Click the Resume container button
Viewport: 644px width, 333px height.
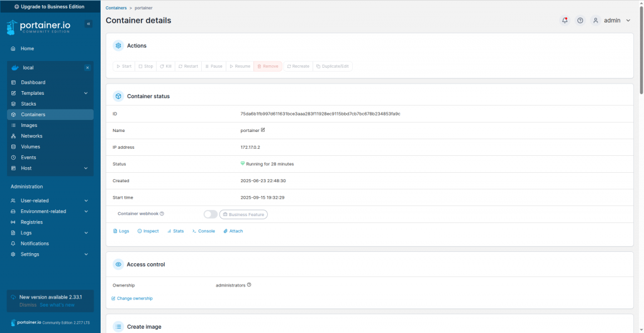(x=240, y=66)
